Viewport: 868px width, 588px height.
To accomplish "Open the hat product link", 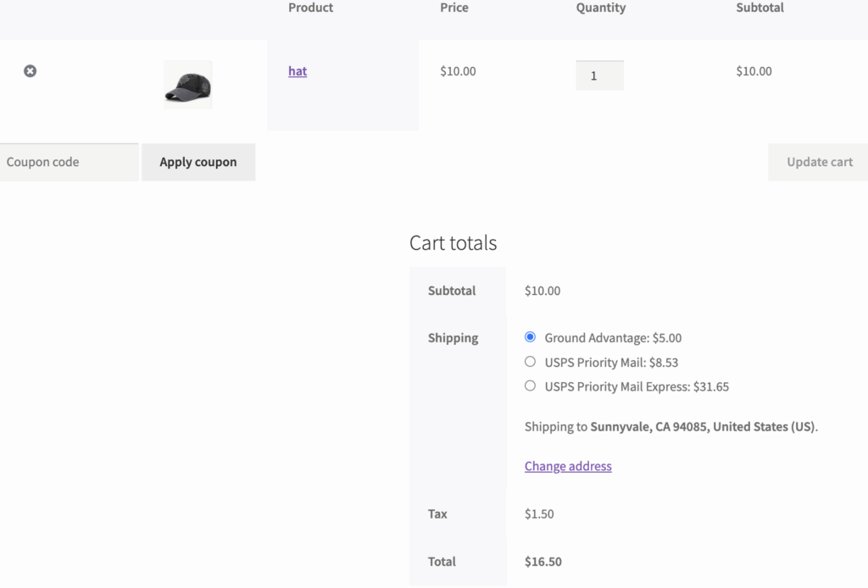I will [298, 71].
